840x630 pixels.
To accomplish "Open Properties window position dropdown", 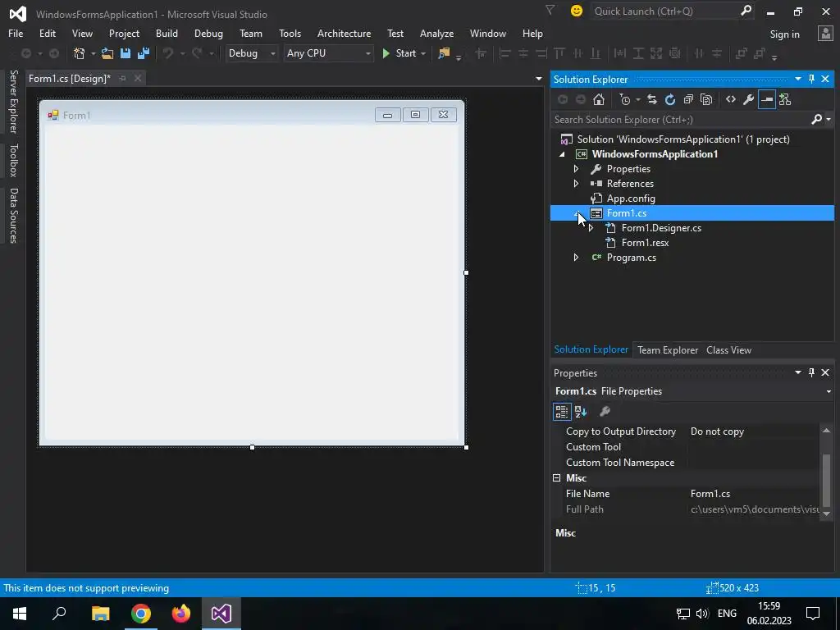I will coord(798,372).
